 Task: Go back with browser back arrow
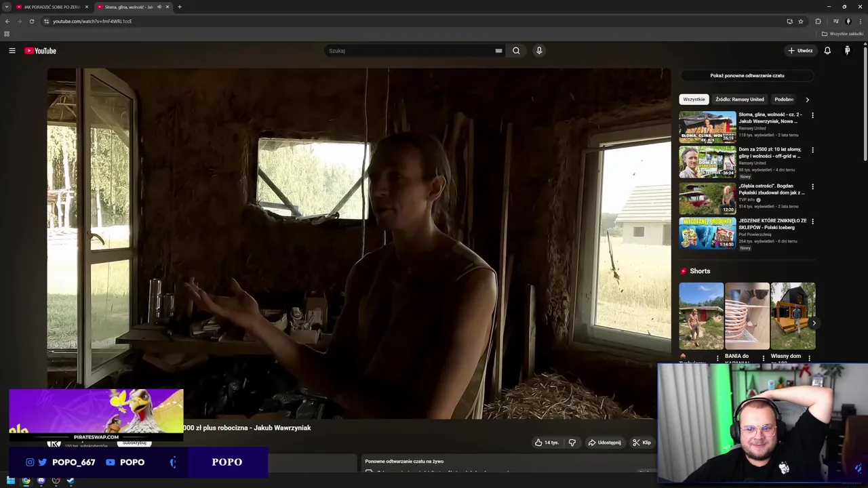7,21
